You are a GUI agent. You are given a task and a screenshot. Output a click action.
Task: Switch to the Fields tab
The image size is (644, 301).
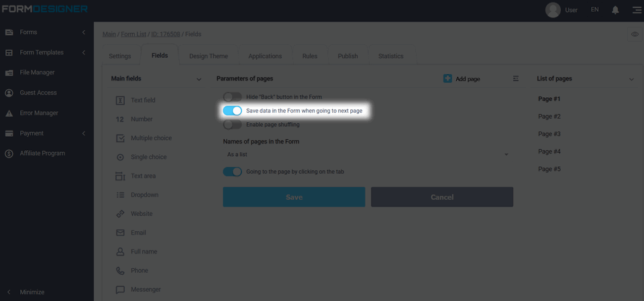point(160,56)
